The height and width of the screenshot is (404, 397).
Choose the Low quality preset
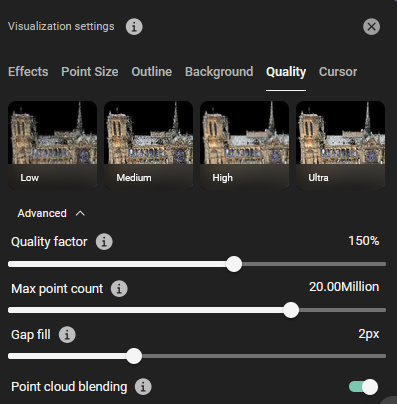click(53, 145)
